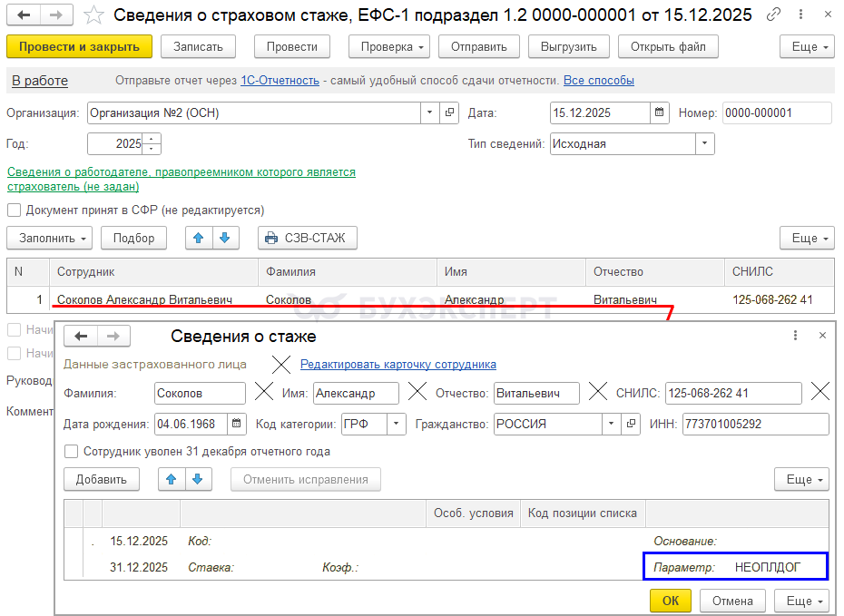Increase Год value with spinner up

coord(152,140)
